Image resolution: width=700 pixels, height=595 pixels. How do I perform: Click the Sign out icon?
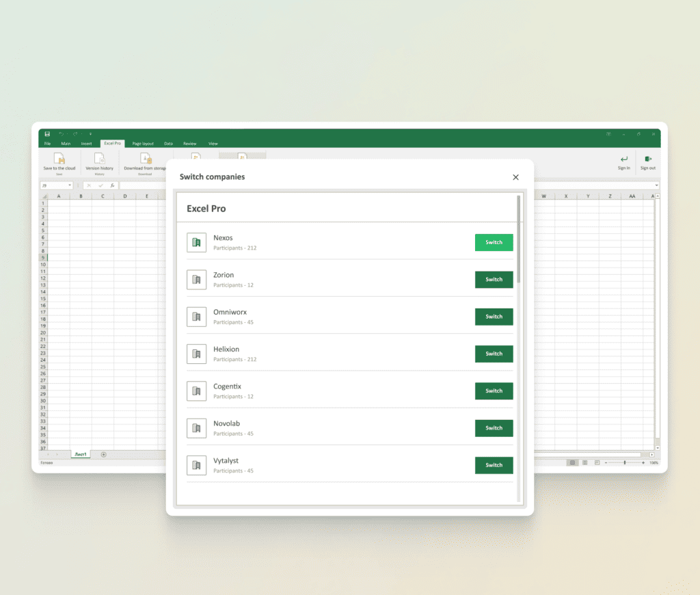coord(647,159)
